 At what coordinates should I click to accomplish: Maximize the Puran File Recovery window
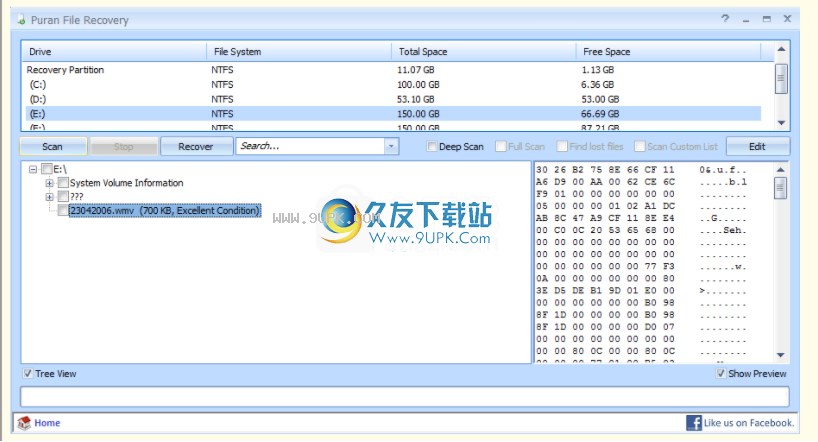pos(766,19)
